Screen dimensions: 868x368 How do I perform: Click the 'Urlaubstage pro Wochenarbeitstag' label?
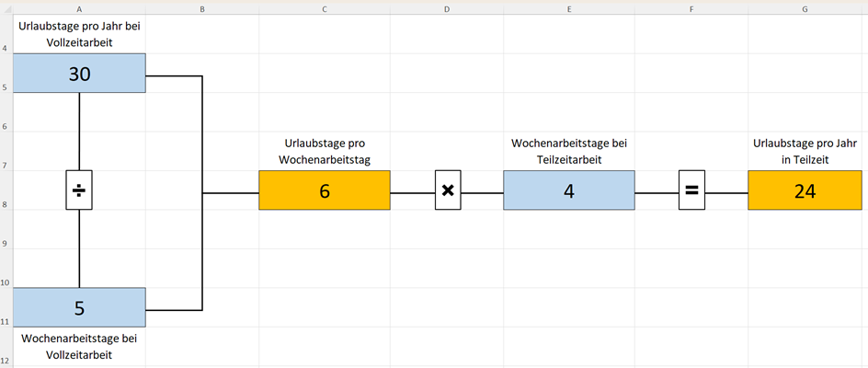324,152
